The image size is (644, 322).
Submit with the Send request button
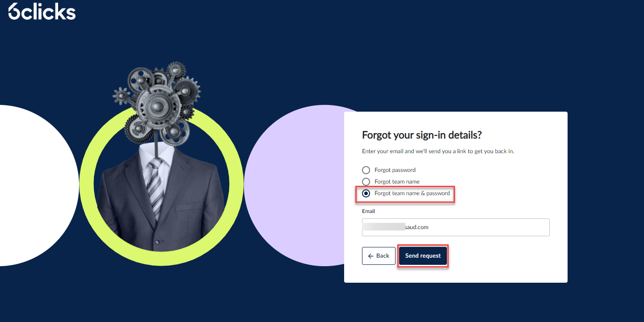pyautogui.click(x=423, y=256)
